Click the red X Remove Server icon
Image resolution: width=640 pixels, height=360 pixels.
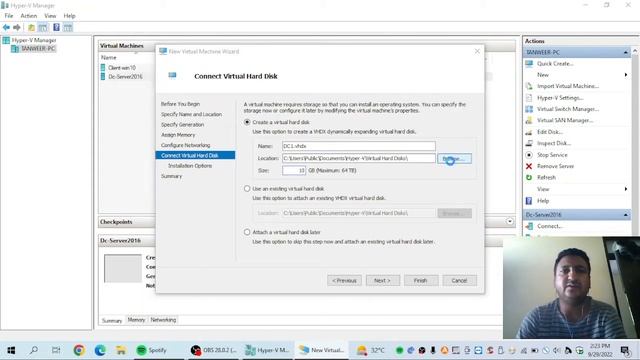(529, 166)
